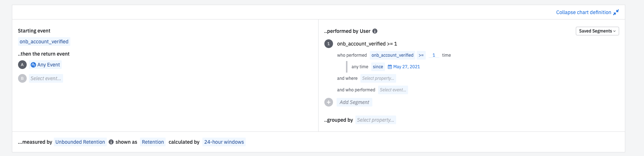Click the segment number 1 badge

pyautogui.click(x=329, y=44)
